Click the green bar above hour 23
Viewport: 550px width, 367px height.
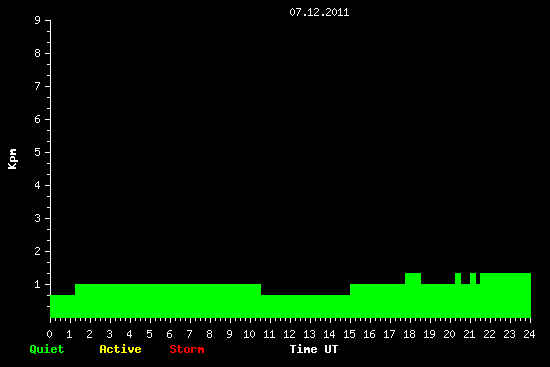510,295
